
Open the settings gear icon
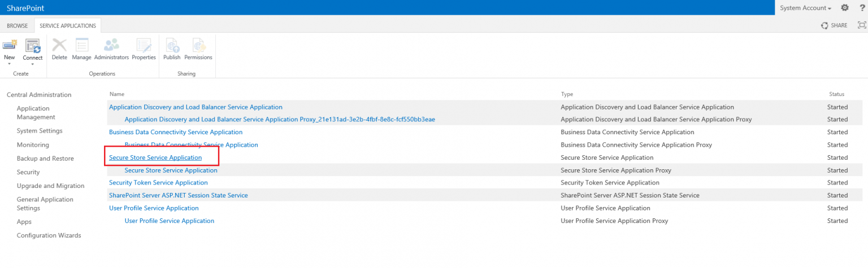(x=845, y=8)
